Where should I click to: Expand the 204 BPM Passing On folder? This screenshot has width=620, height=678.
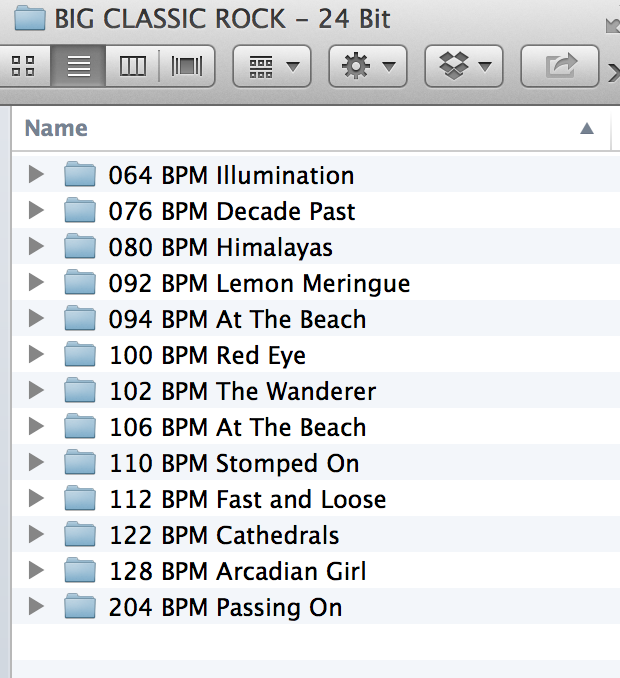pos(37,607)
